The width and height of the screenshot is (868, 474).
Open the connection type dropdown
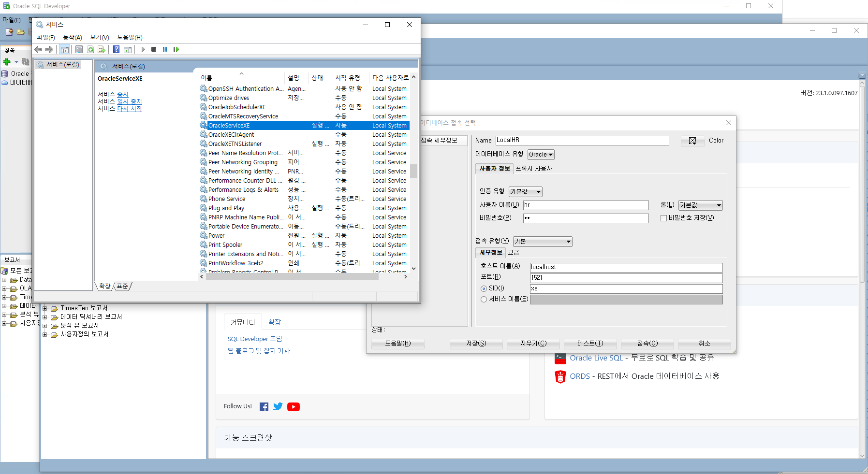coord(543,242)
